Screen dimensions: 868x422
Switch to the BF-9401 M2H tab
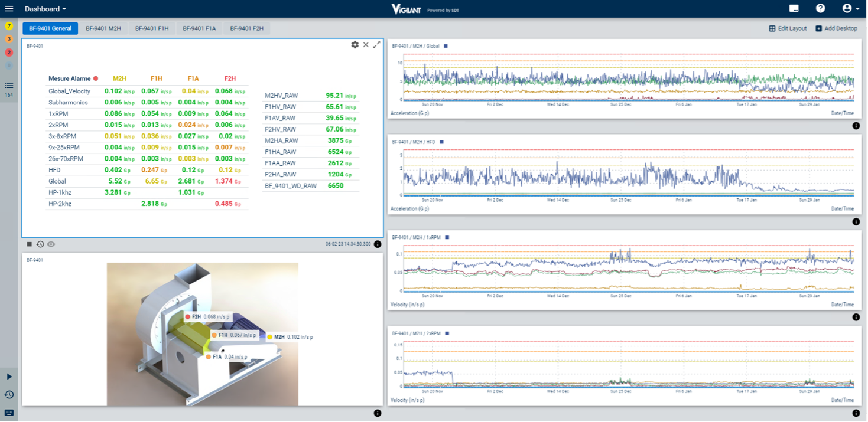103,28
